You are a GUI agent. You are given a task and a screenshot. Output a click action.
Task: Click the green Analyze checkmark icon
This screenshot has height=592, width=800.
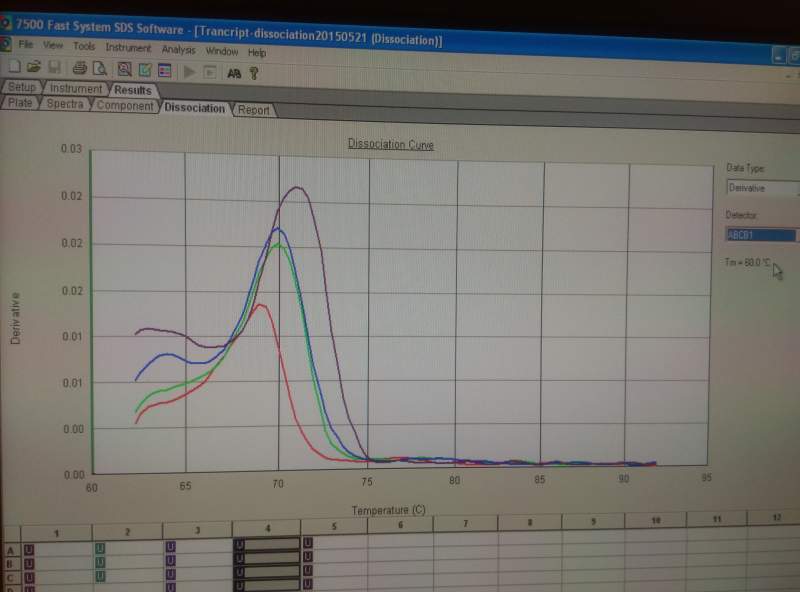tap(145, 69)
